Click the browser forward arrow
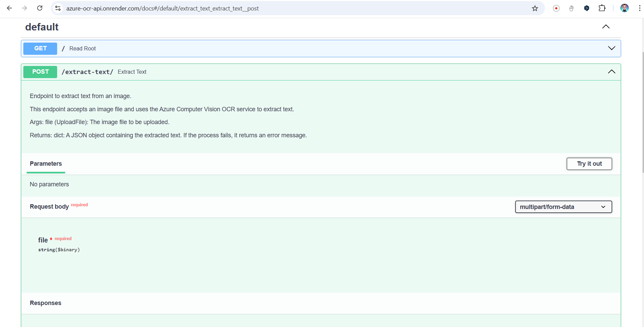Image resolution: width=644 pixels, height=327 pixels. 24,8
